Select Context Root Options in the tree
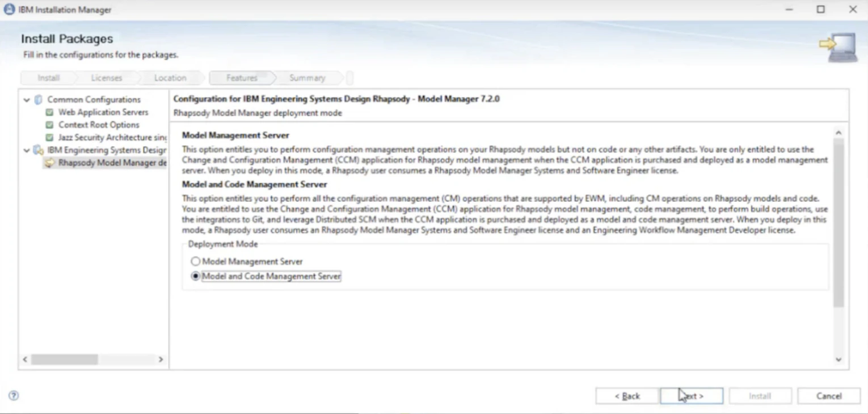This screenshot has height=414, width=868. [99, 125]
